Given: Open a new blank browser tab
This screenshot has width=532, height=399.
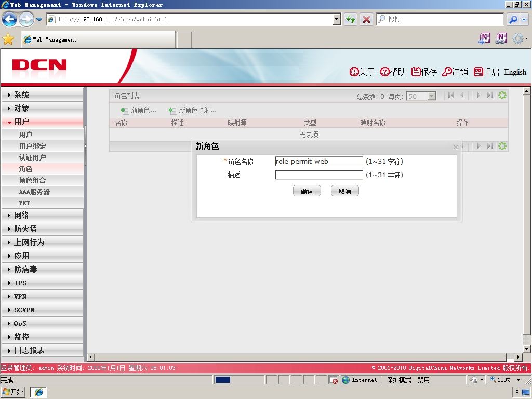Looking at the screenshot, I should [184, 39].
